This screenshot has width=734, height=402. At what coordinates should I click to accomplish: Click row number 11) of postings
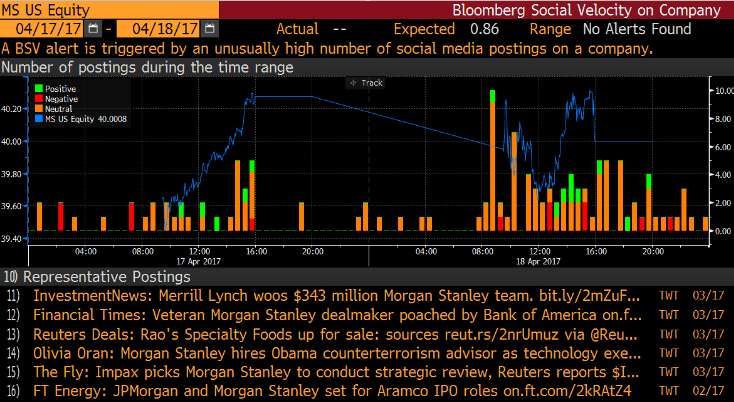point(13,296)
